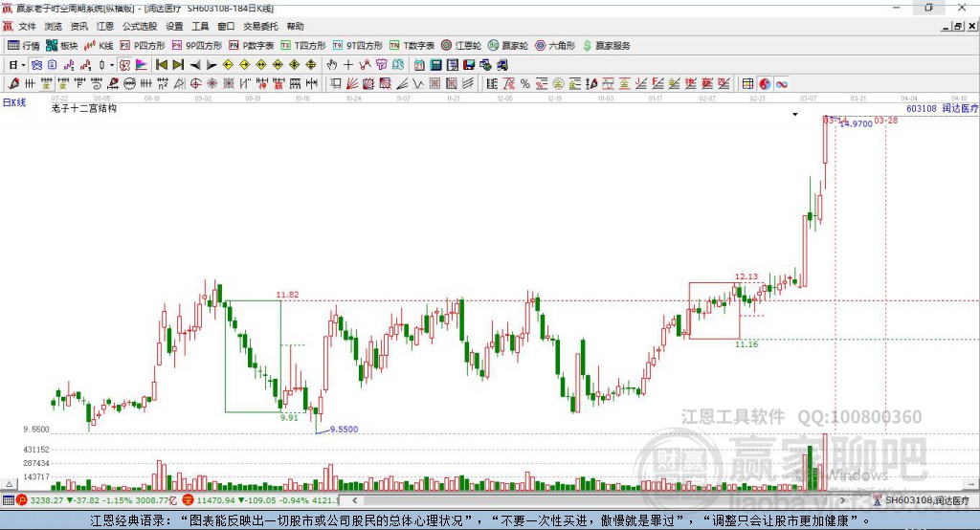Viewport: 980px width, 530px height.
Task: Select the red pen drawing tool
Action: point(13,84)
